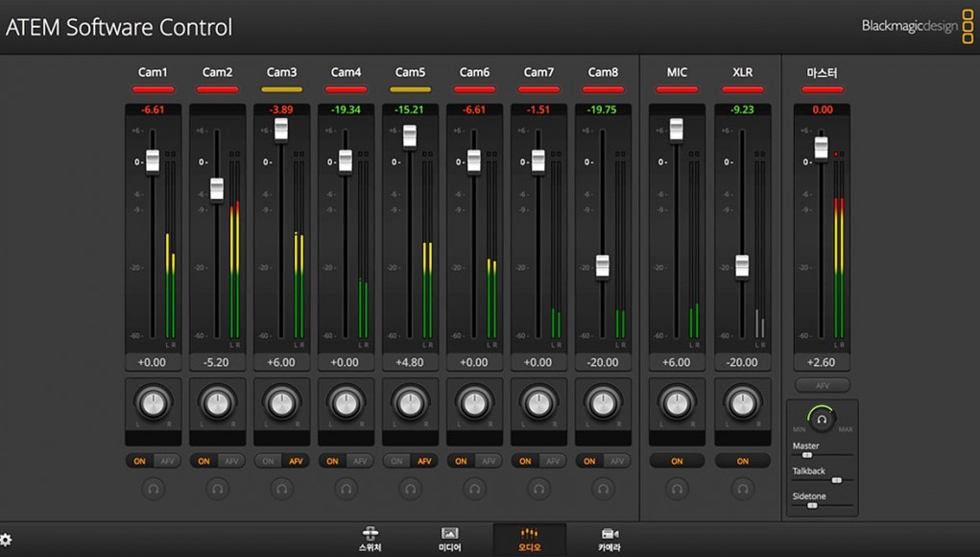Click the 마스터 fader handle
Image resolution: width=980 pixels, height=557 pixels.
coord(822,148)
